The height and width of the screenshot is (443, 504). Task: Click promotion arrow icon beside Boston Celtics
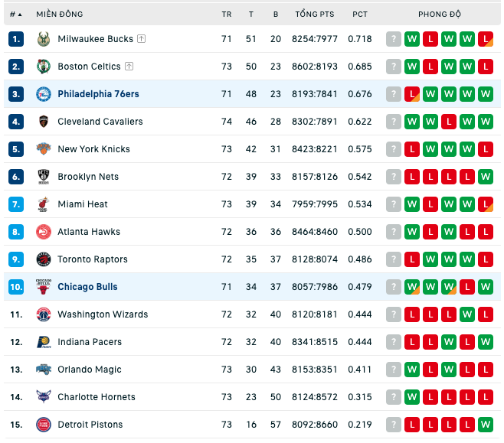click(129, 67)
